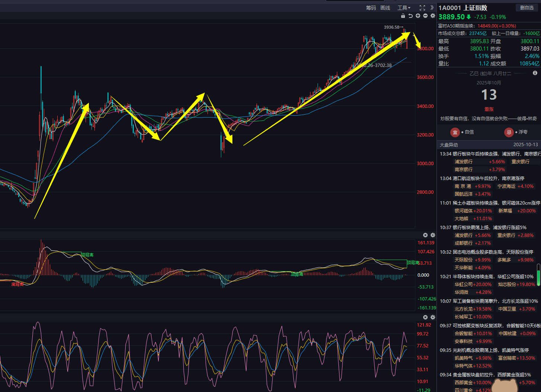The width and height of the screenshot is (541, 392).
Task: Click the info icon beside the calendar
Action: 535,73
